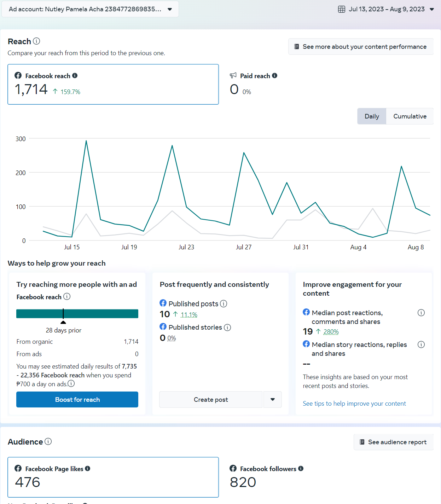The height and width of the screenshot is (504, 441).
Task: Select the Facebook Page likes card
Action: point(113,477)
